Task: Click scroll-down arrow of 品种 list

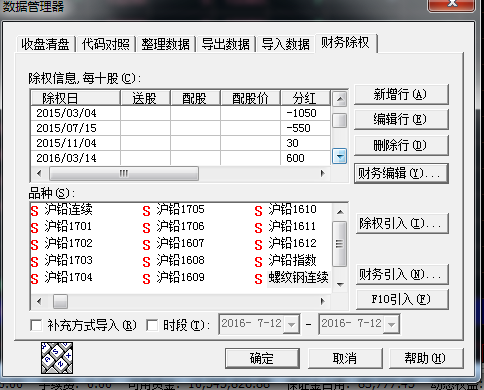Action: 340,285
